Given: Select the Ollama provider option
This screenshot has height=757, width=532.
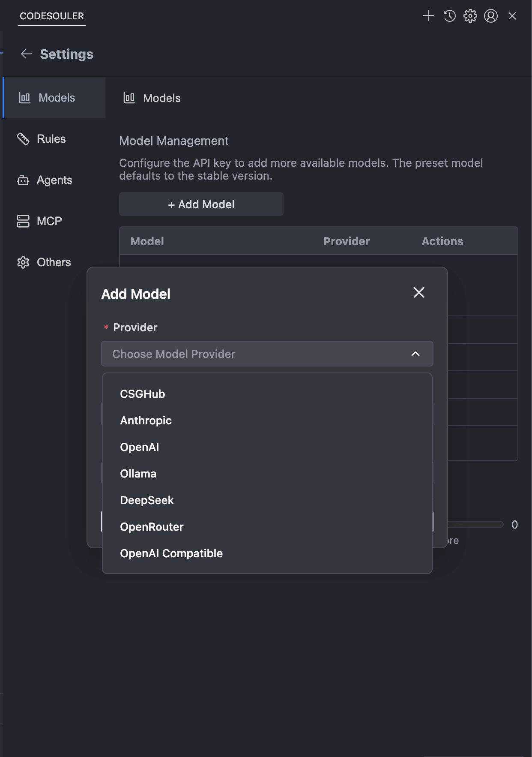Looking at the screenshot, I should (138, 474).
